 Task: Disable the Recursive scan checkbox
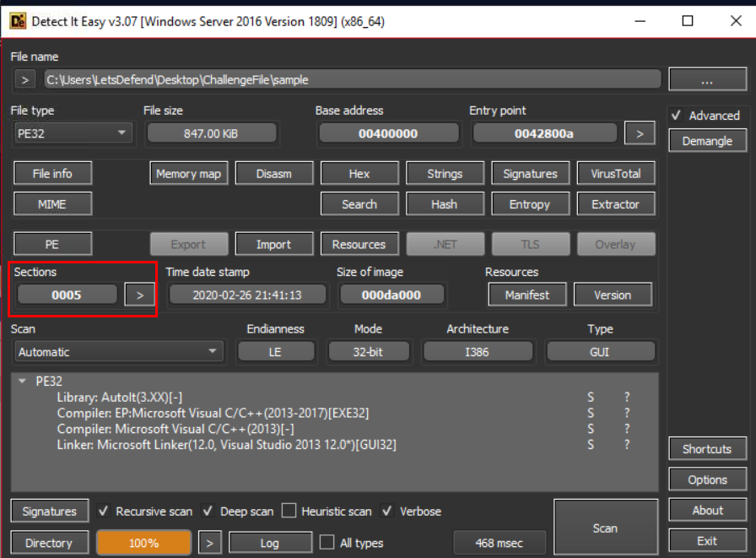[x=103, y=511]
